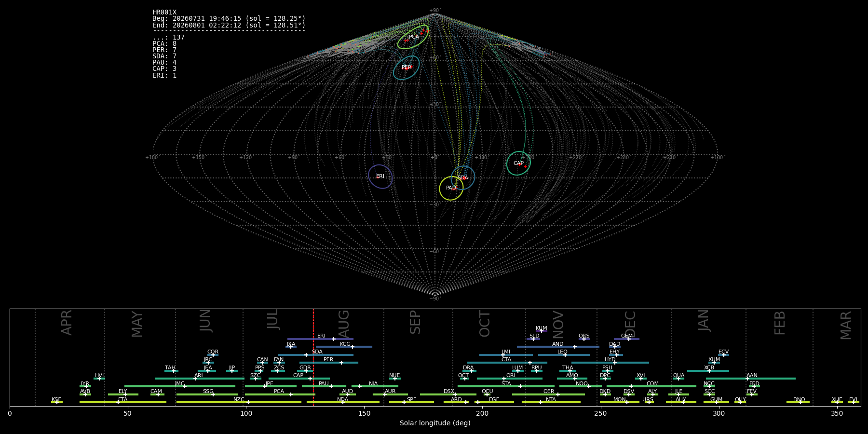This screenshot has width=868, height=434.
Task: Click the GEM shower bar in the timeline
Action: [x=626, y=339]
